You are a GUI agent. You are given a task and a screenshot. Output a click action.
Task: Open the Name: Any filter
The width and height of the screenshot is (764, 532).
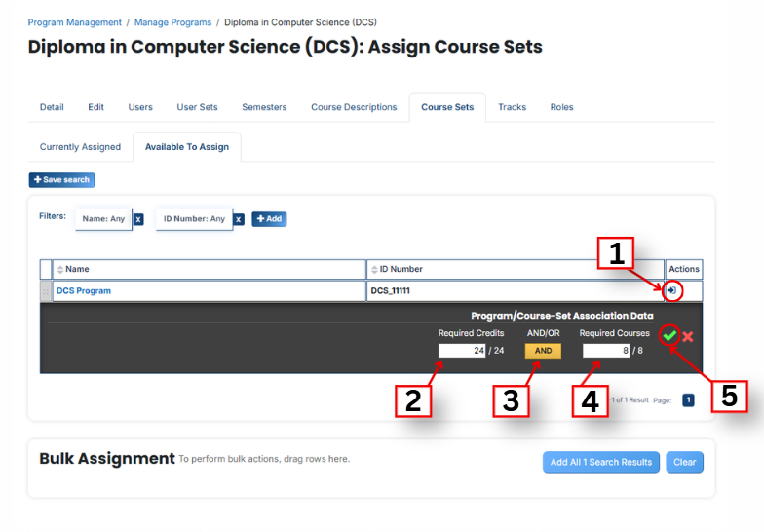point(103,219)
